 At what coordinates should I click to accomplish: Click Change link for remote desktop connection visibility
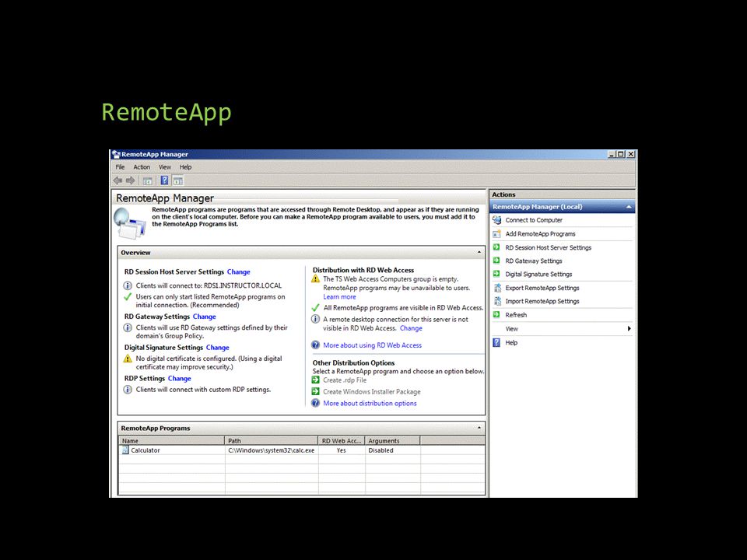coord(411,328)
